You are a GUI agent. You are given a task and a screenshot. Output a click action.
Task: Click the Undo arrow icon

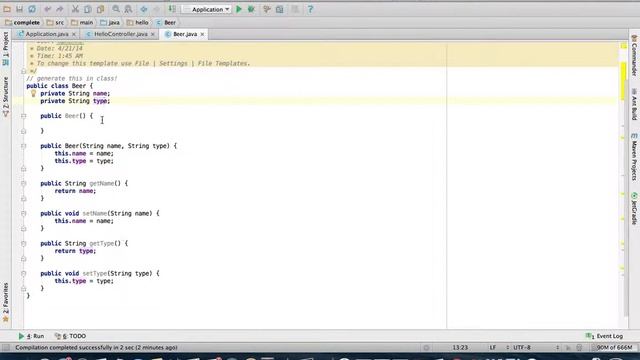click(x=48, y=9)
